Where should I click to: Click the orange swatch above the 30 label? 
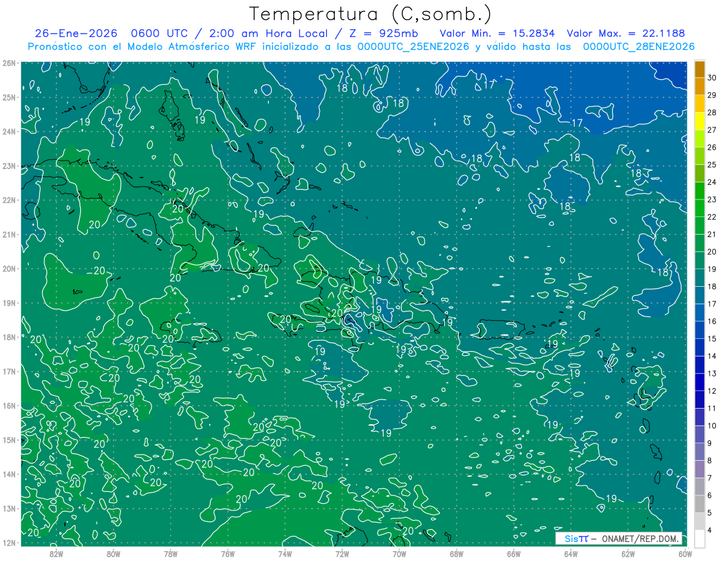[700, 69]
